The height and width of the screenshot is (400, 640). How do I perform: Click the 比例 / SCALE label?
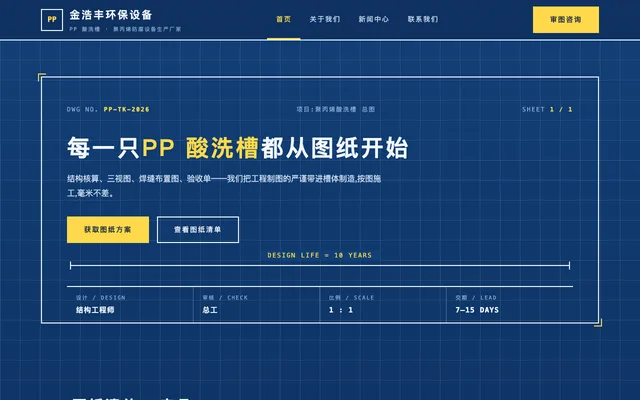click(x=351, y=298)
